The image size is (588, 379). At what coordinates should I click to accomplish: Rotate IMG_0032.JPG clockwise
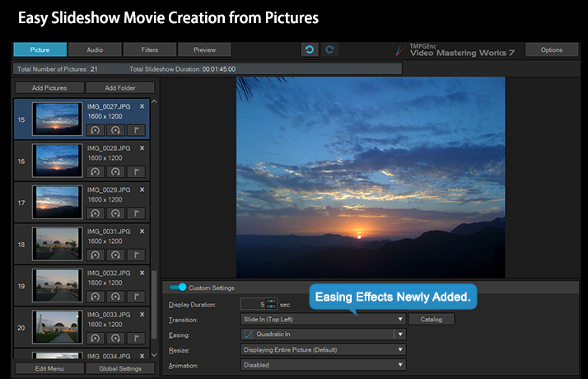click(x=115, y=297)
